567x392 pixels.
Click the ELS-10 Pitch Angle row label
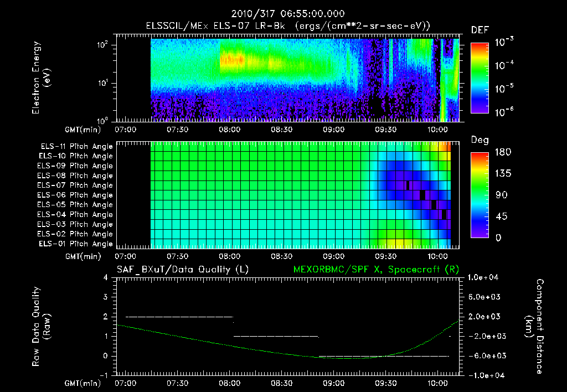tap(76, 156)
